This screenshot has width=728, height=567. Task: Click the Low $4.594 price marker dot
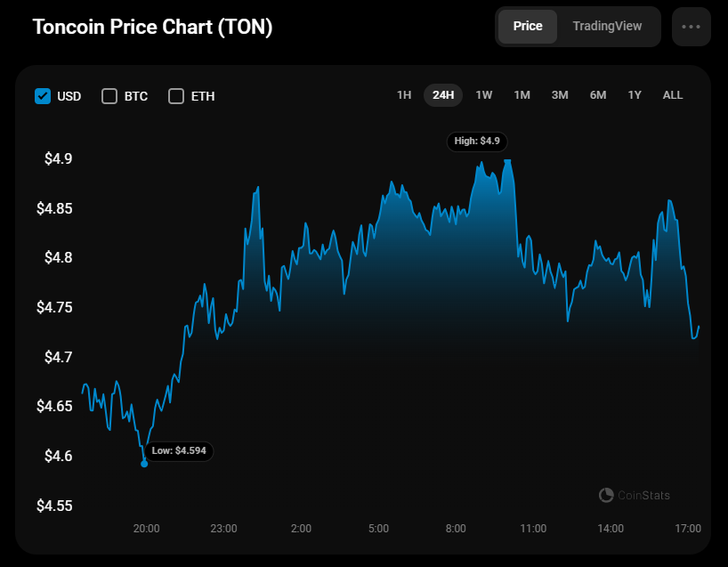click(x=144, y=464)
